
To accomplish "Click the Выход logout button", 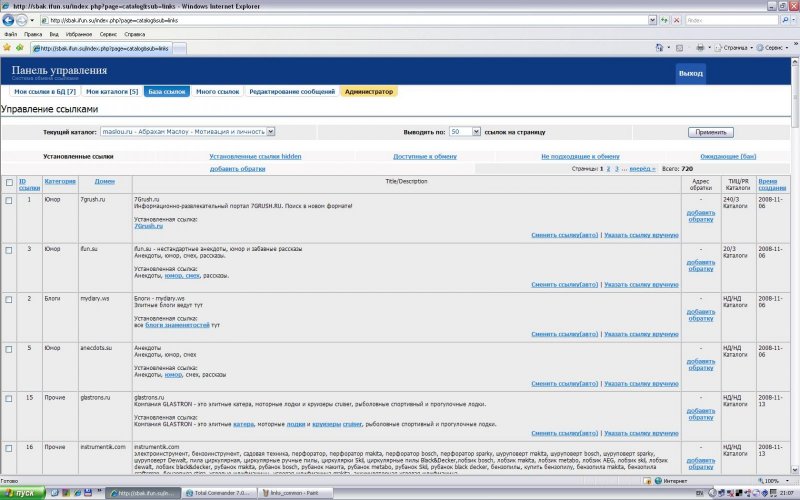I will (690, 74).
